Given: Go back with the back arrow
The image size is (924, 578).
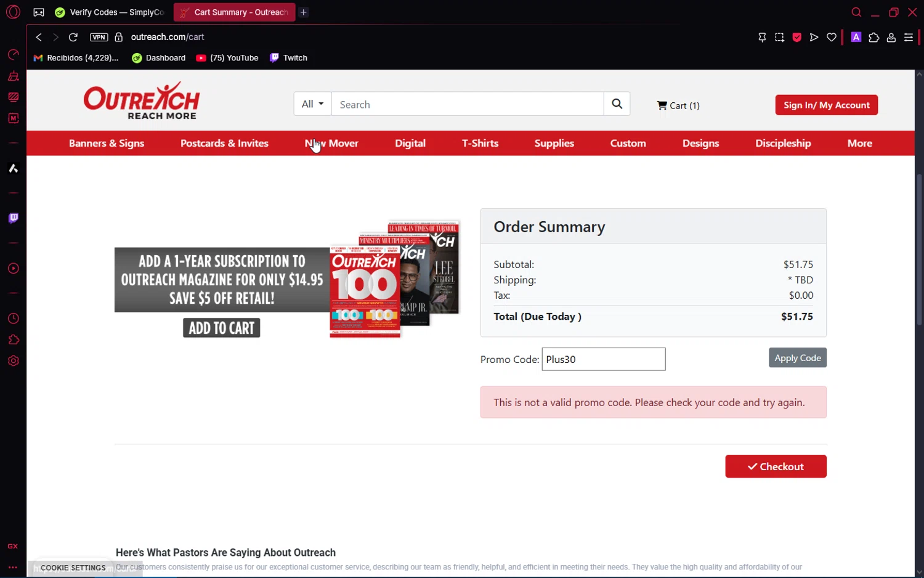Looking at the screenshot, I should pos(39,37).
